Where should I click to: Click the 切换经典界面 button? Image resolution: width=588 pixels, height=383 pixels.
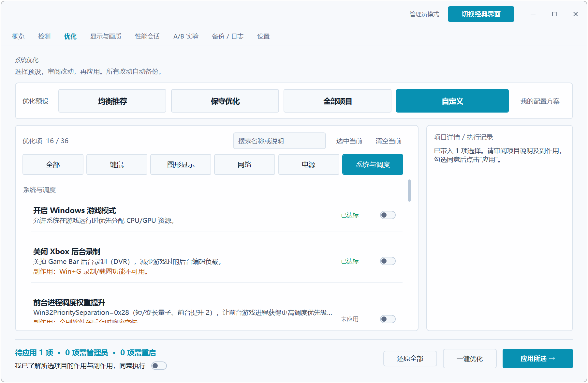point(481,14)
